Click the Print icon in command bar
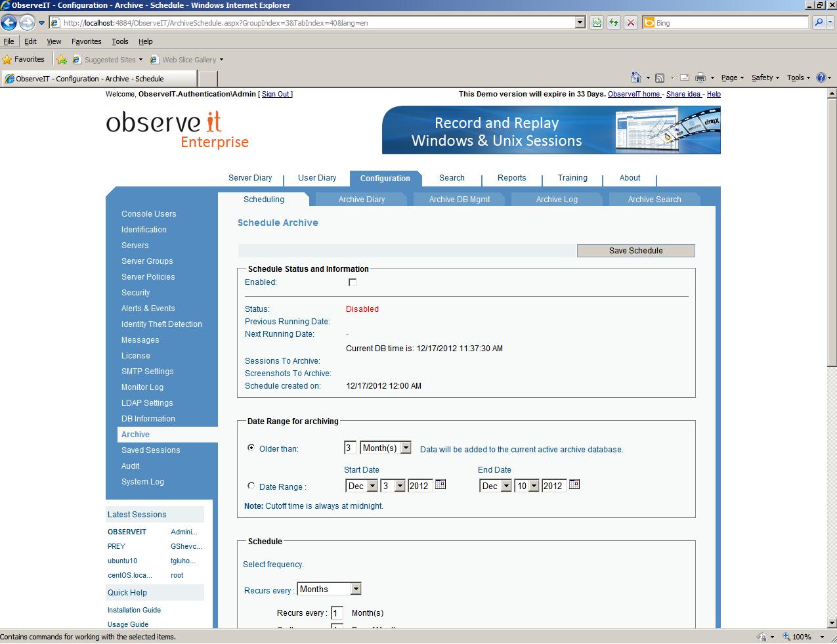Viewport: 837px width, 644px height. pyautogui.click(x=700, y=77)
